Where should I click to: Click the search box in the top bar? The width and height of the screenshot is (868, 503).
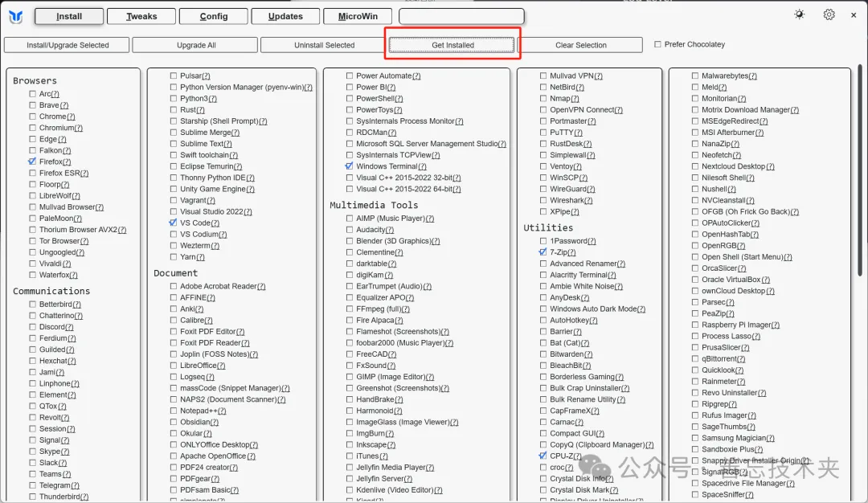pos(461,16)
